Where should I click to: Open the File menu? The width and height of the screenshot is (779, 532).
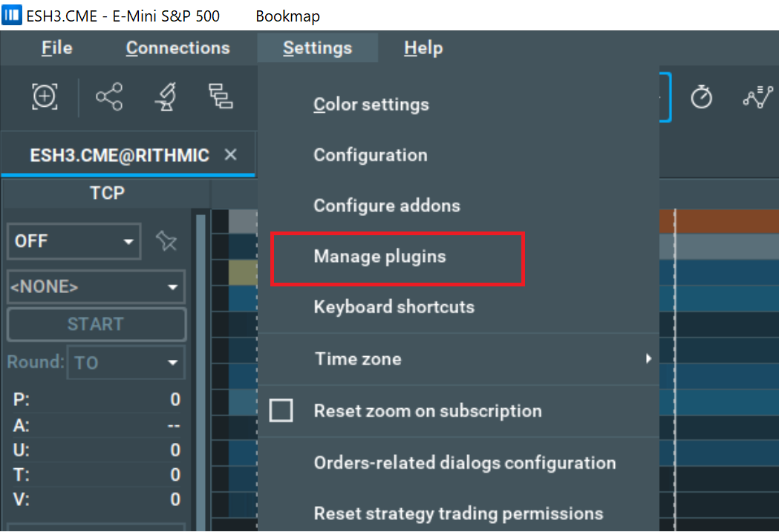click(57, 48)
